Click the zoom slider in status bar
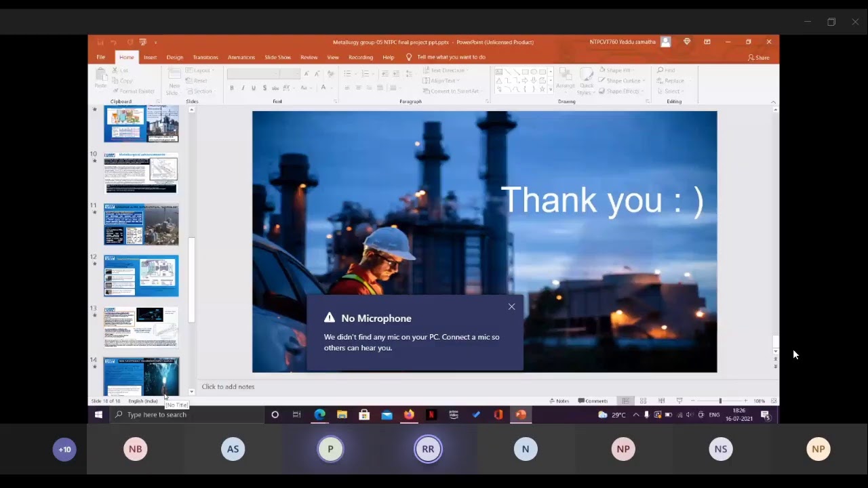Screen dimensions: 868x488 [x=720, y=401]
